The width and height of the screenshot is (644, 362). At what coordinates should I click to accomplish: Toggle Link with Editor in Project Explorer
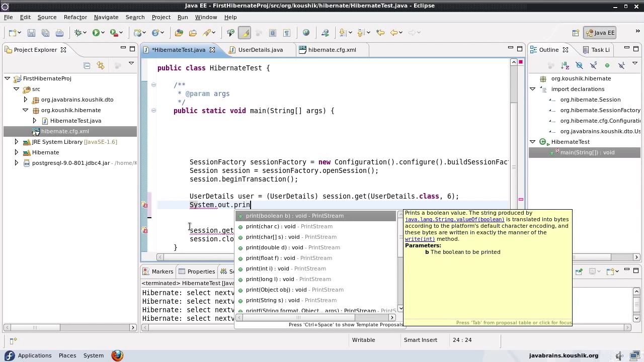pyautogui.click(x=101, y=65)
